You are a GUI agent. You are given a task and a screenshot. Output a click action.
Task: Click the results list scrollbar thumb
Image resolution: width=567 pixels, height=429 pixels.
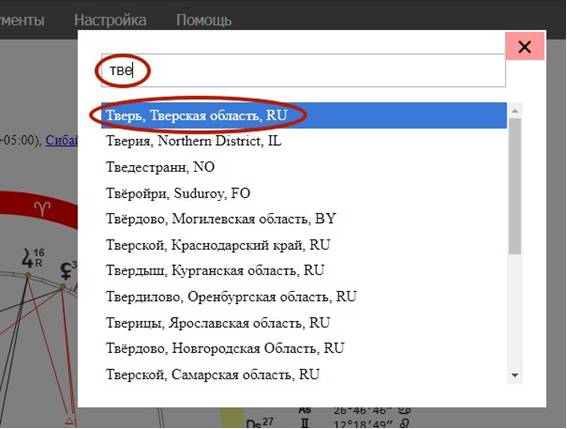(515, 186)
